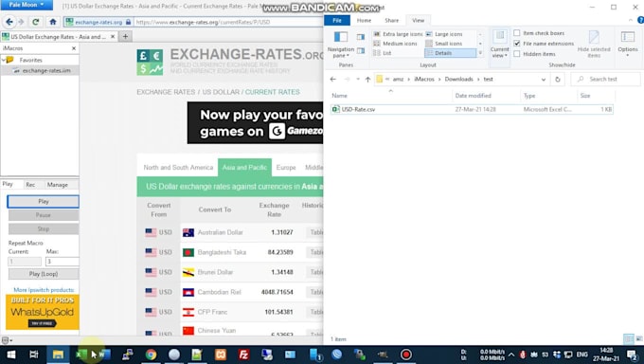Click Bangladeshi Taka currency link
The image size is (644, 364).
pyautogui.click(x=222, y=252)
